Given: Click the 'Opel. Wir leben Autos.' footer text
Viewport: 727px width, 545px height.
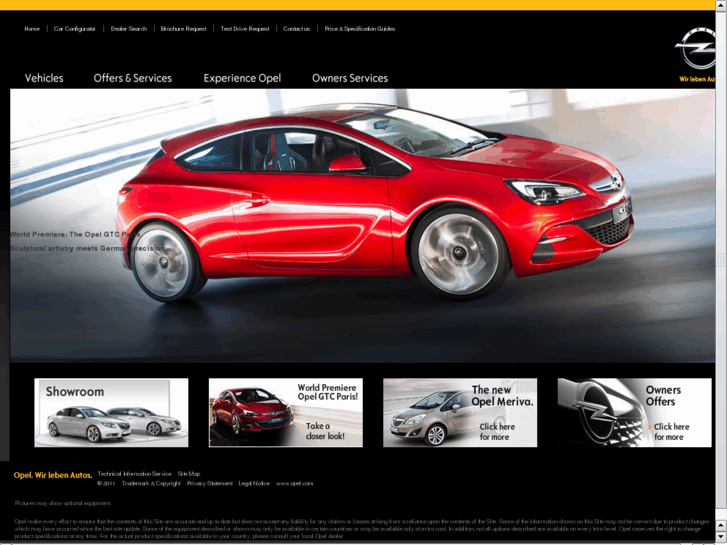Looking at the screenshot, I should pos(53,475).
